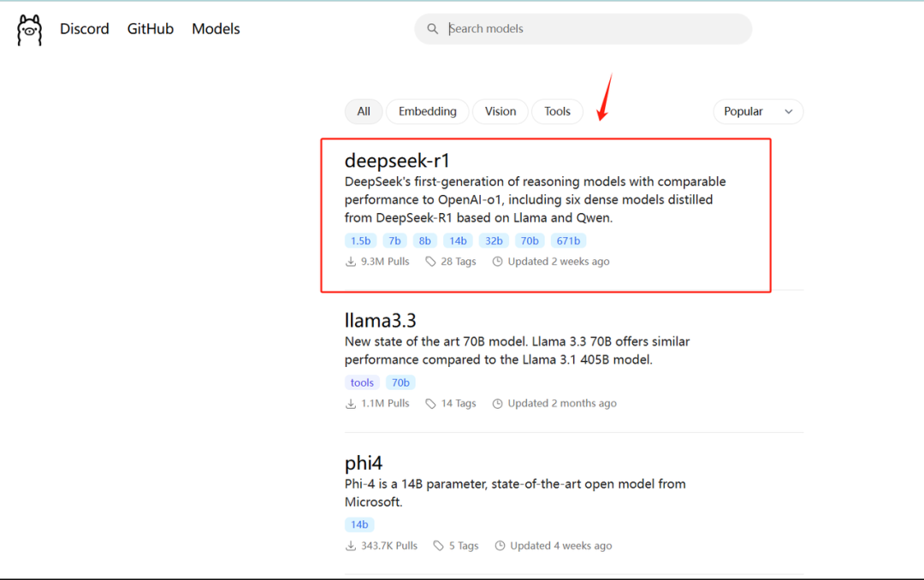This screenshot has width=924, height=580.
Task: Click deepseek-r1 14b size tag
Action: (458, 240)
